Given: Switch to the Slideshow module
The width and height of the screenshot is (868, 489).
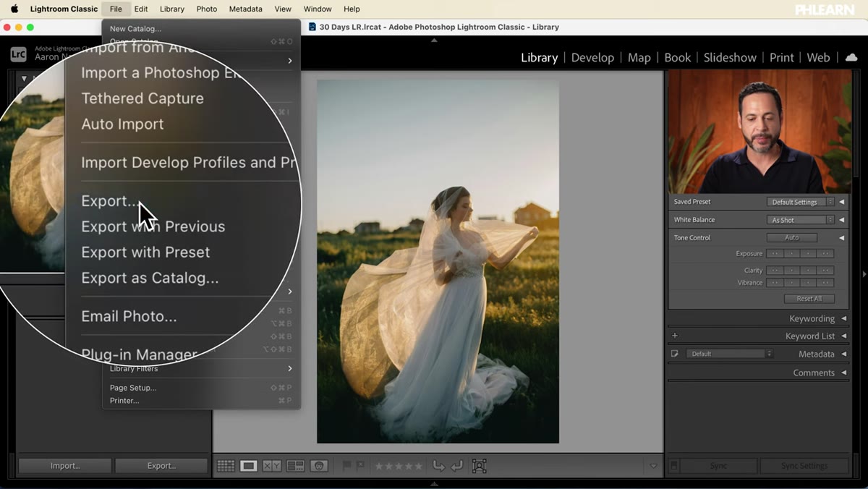Looking at the screenshot, I should pos(730,57).
